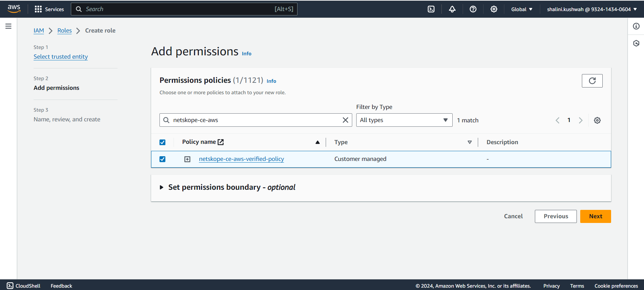Open the Terms link in footer
The width and height of the screenshot is (644, 290).
point(577,286)
